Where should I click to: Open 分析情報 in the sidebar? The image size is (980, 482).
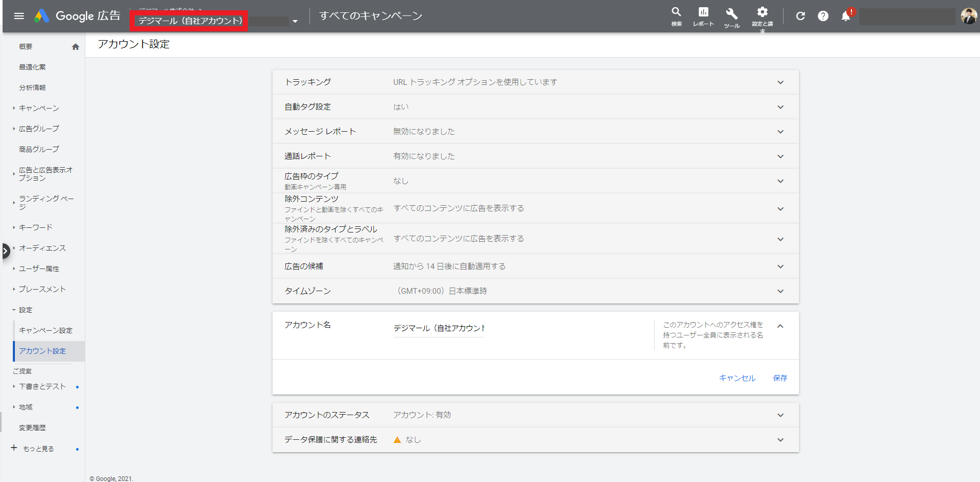[32, 87]
